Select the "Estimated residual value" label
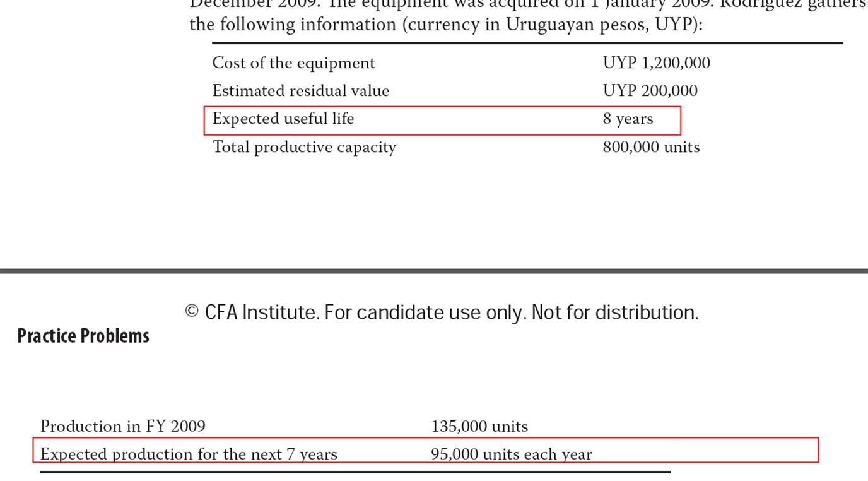Viewport: 868px width, 481px height. pyautogui.click(x=300, y=91)
